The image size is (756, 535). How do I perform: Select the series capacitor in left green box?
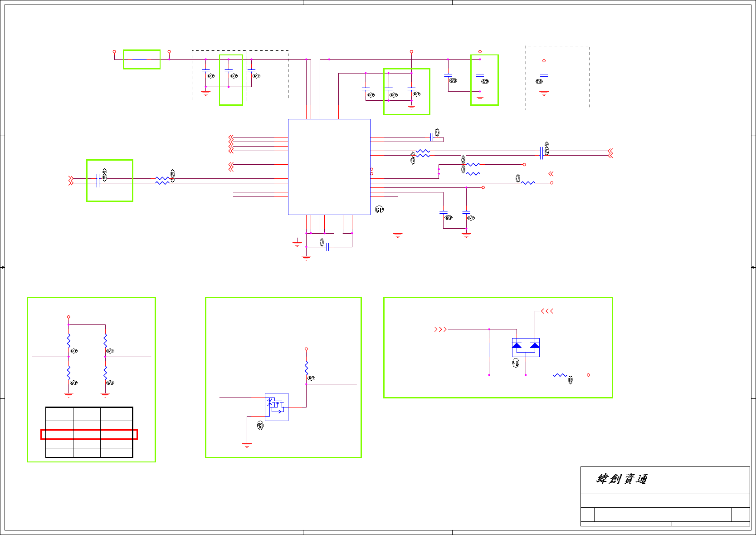click(98, 180)
